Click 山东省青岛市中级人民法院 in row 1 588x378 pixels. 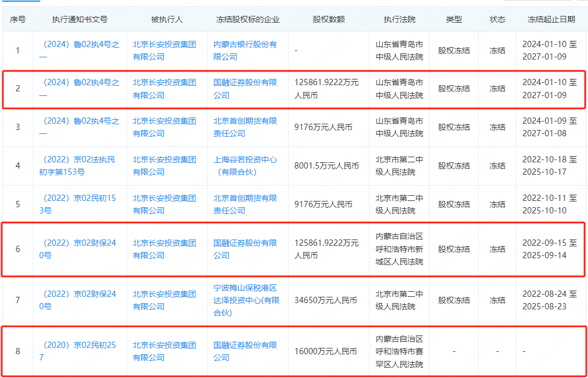tap(399, 51)
